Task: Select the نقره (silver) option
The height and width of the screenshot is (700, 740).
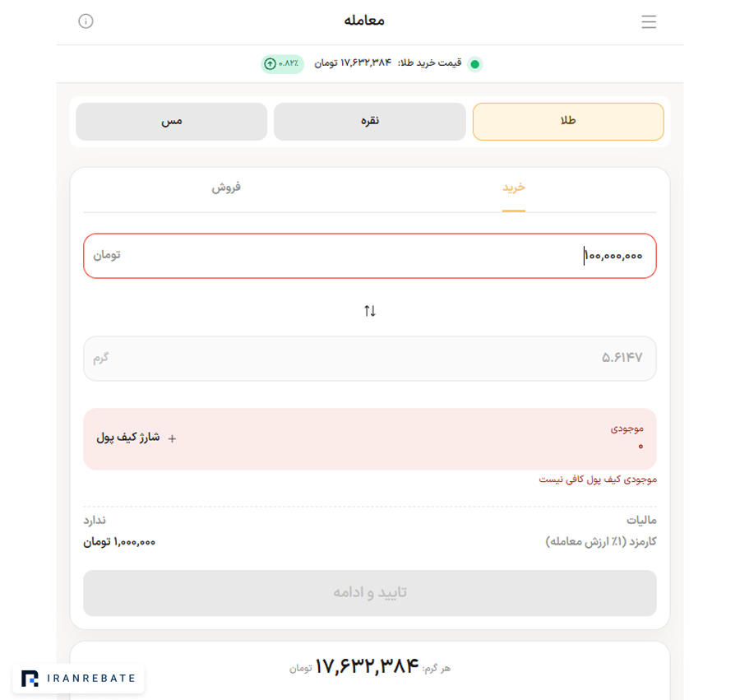Action: [x=369, y=121]
